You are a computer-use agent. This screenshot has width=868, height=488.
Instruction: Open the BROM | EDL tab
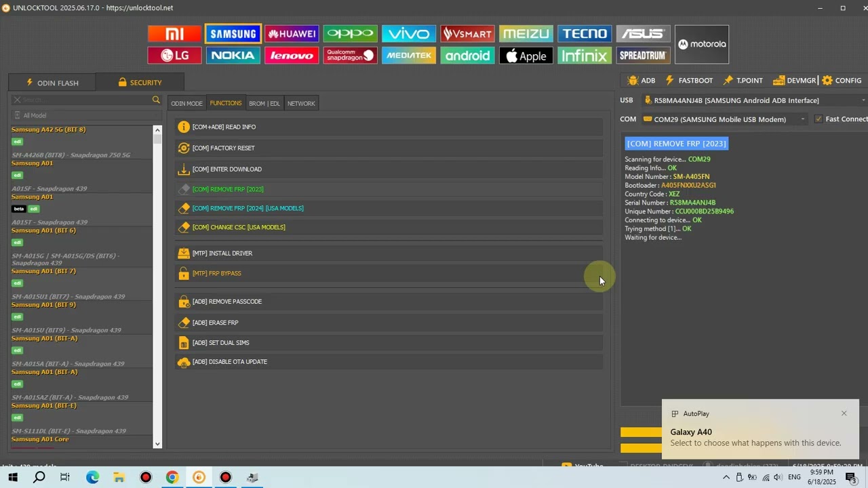[264, 104]
